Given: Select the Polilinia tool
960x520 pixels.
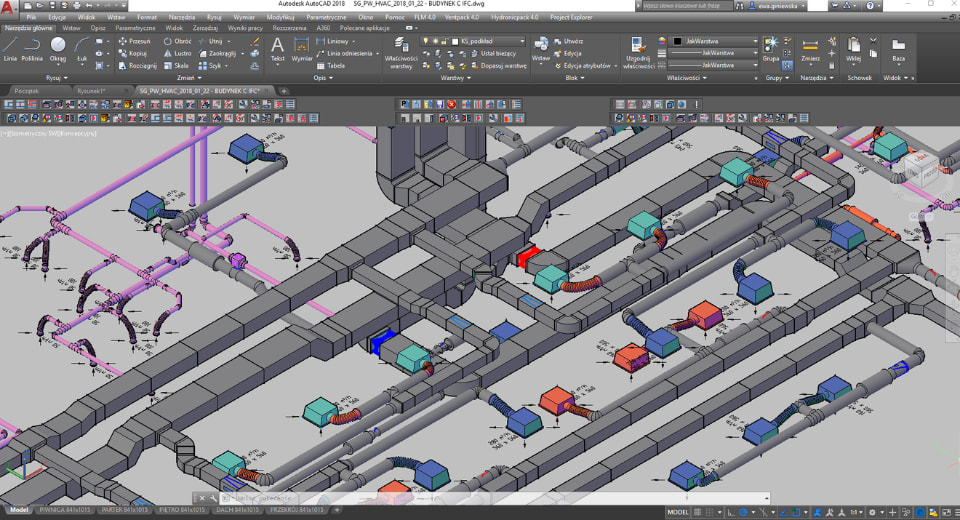Looking at the screenshot, I should click(x=33, y=47).
